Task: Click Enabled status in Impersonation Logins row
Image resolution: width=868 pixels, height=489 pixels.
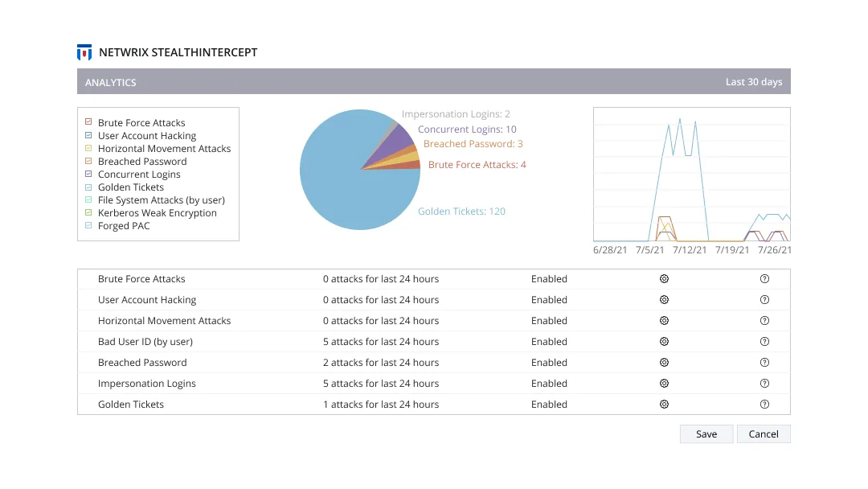Action: click(549, 383)
